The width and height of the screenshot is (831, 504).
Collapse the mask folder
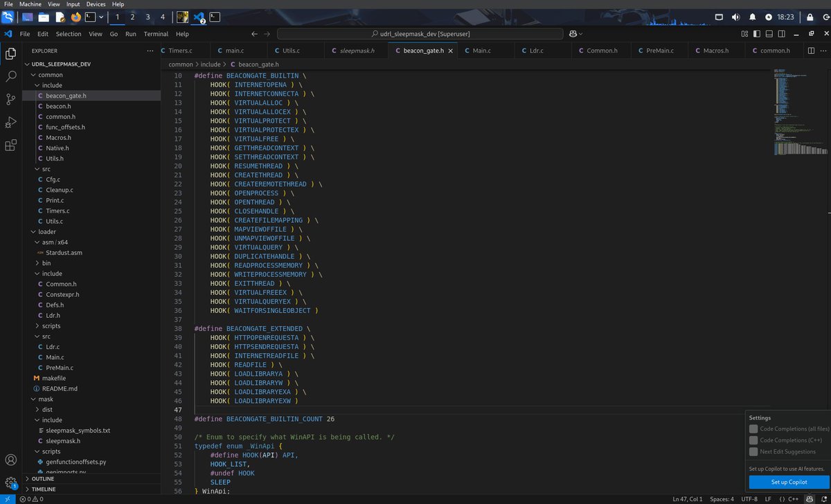coord(91,399)
